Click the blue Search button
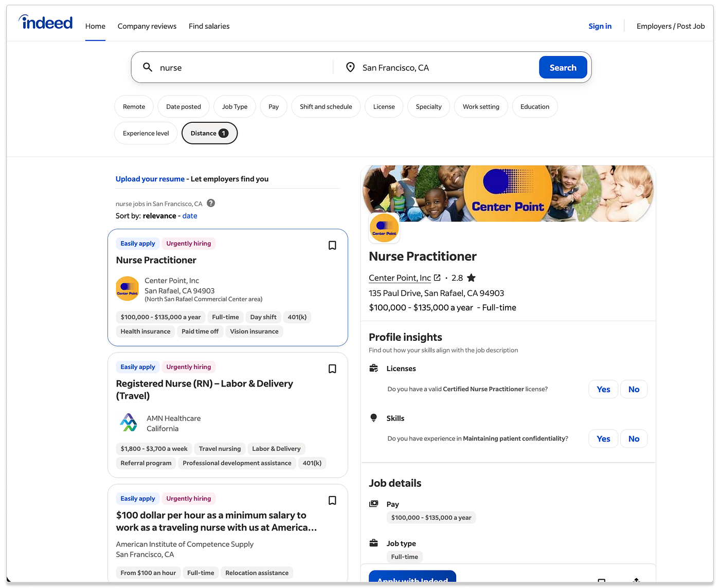 563,67
